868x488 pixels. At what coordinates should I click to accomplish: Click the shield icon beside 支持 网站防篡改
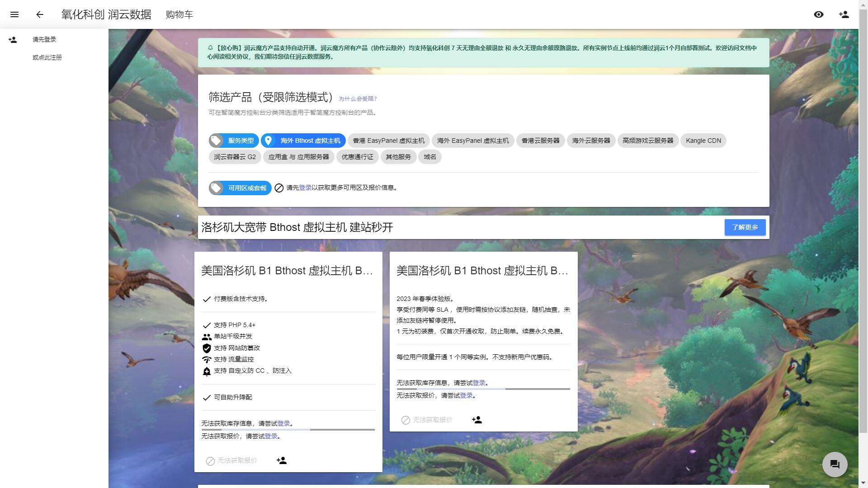pyautogui.click(x=207, y=348)
